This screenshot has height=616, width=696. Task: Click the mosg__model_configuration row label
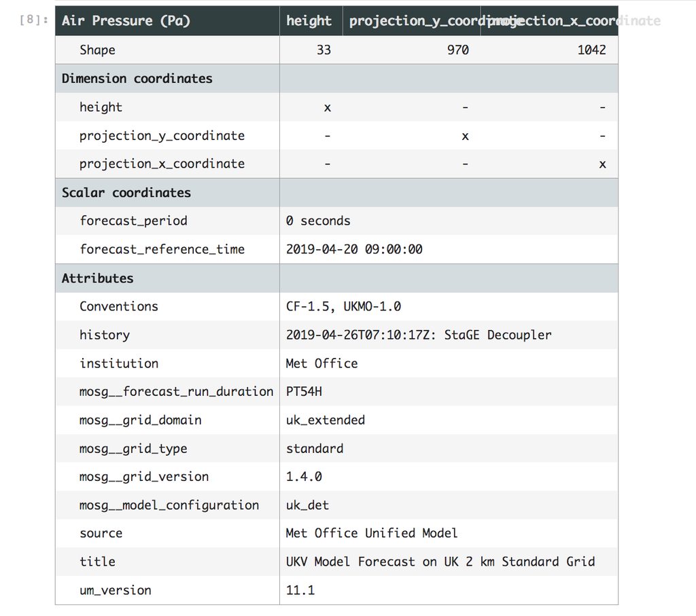point(169,505)
